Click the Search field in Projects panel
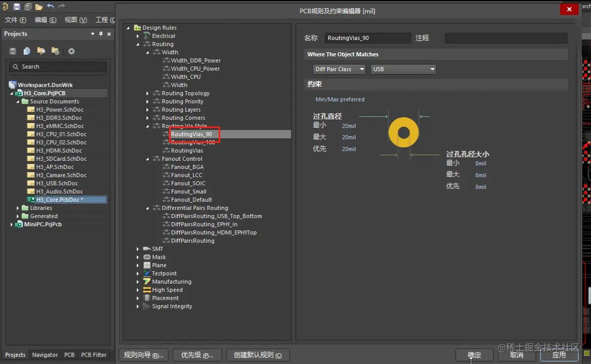 [x=58, y=67]
